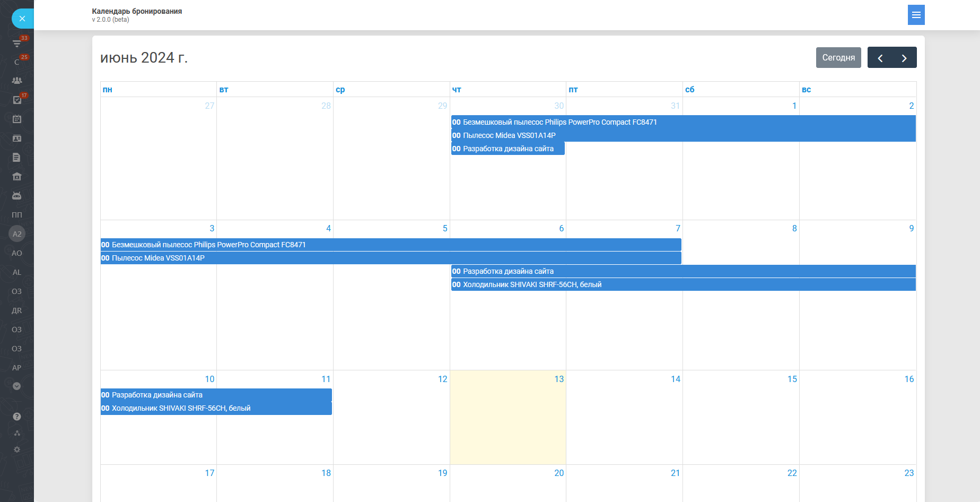
Task: Click the ср column header
Action: click(x=340, y=90)
